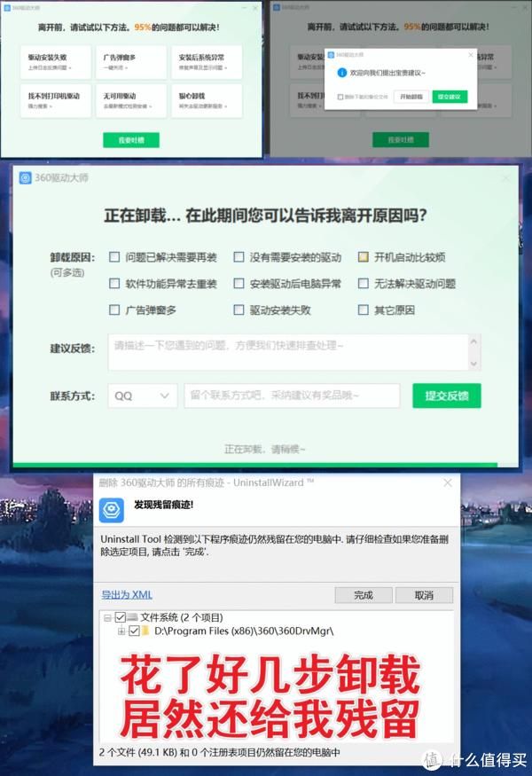Tick the 开机启动比较烦 checkbox
Screen dimensions: 532x776
click(x=364, y=258)
